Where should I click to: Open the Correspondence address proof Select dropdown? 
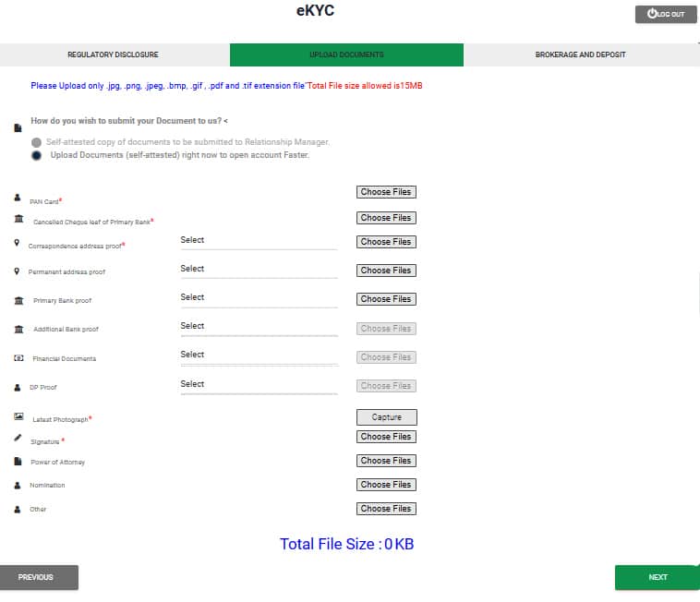[x=259, y=241]
